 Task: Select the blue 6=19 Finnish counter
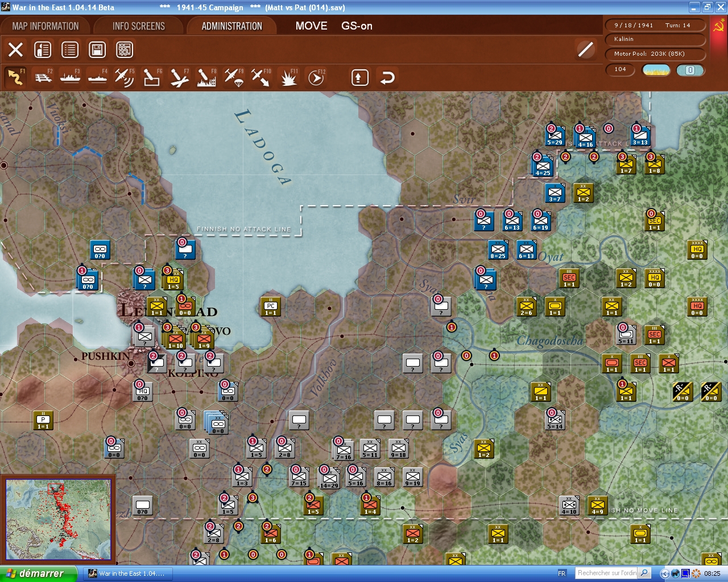pos(541,221)
